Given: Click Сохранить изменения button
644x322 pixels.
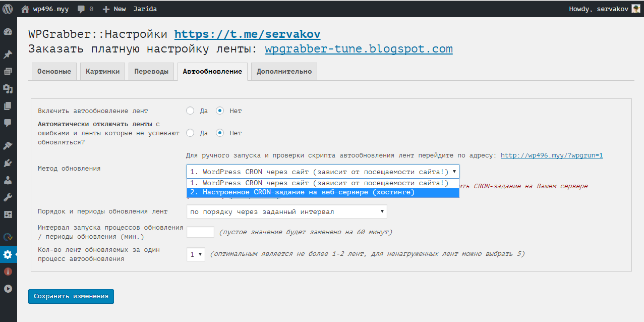Looking at the screenshot, I should pos(71,296).
